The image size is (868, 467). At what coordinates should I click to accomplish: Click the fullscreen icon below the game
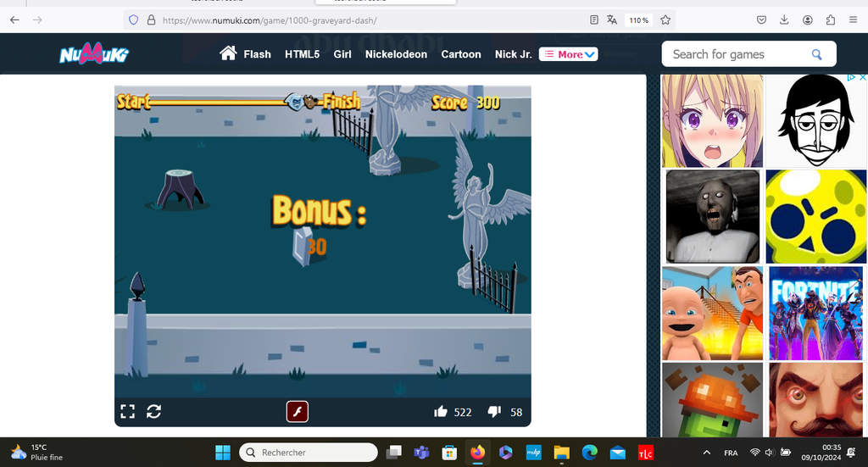pyautogui.click(x=128, y=412)
